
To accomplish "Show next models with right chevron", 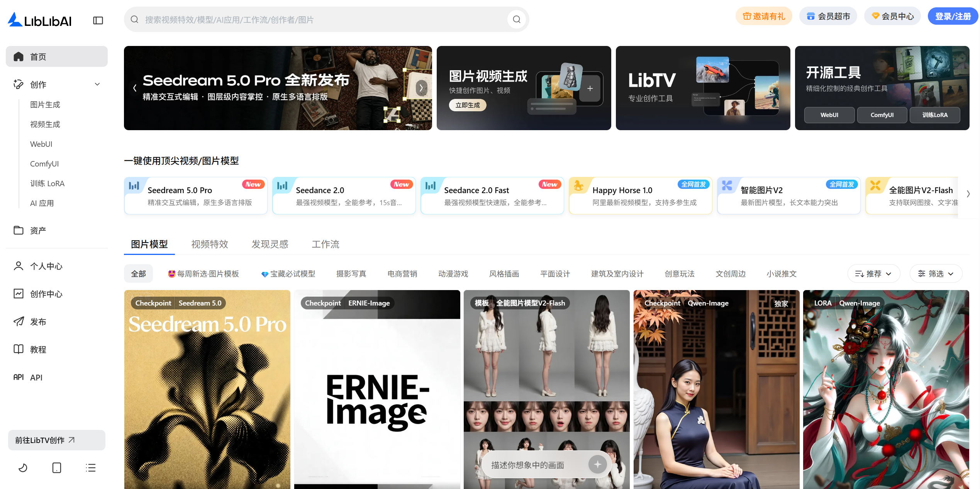I will coord(968,194).
